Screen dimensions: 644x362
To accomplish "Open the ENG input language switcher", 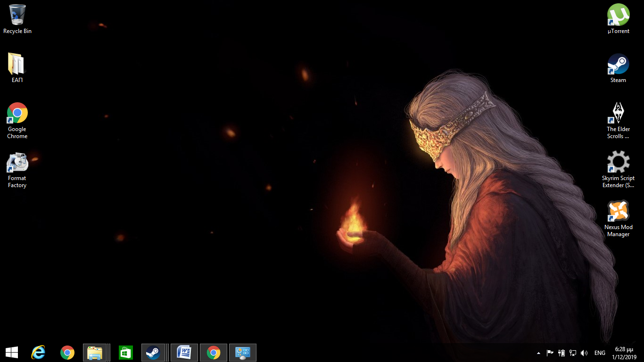I will pos(600,353).
